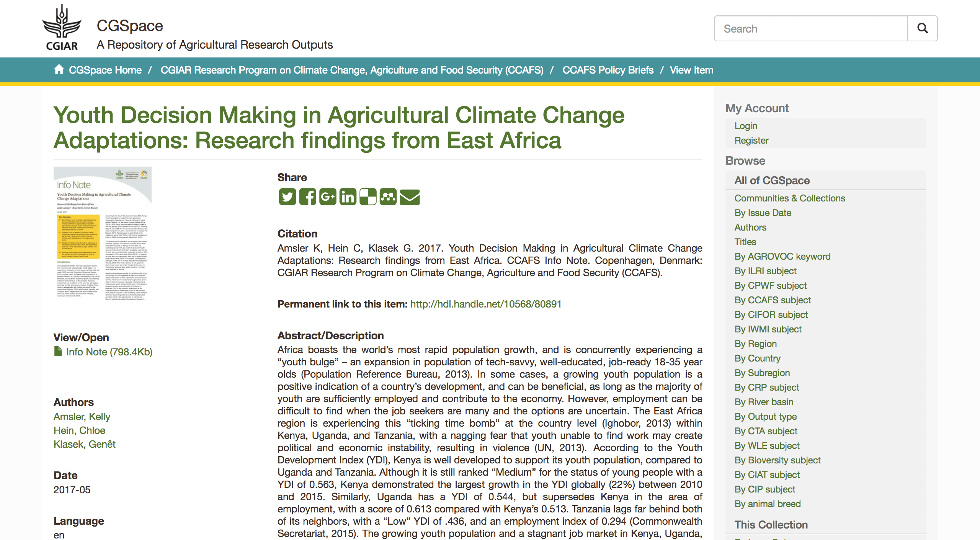Share the item on Facebook

(307, 197)
